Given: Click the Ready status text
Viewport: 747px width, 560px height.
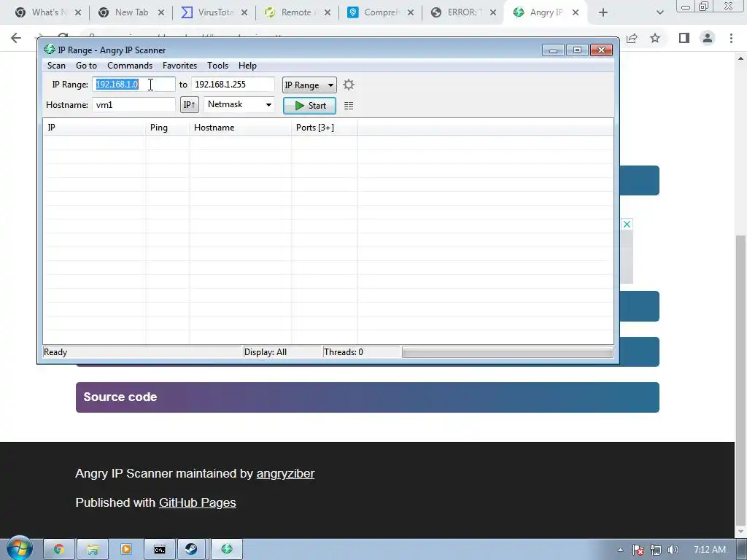Looking at the screenshot, I should 55,352.
